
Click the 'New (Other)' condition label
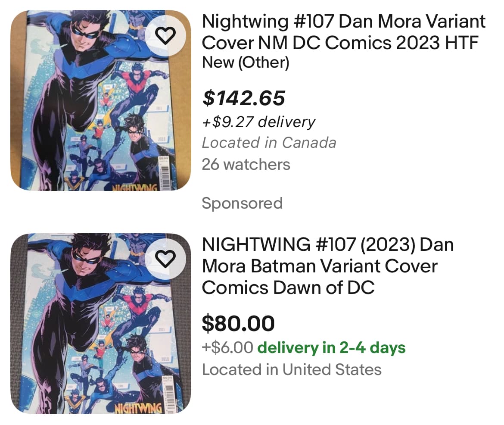pyautogui.click(x=246, y=63)
